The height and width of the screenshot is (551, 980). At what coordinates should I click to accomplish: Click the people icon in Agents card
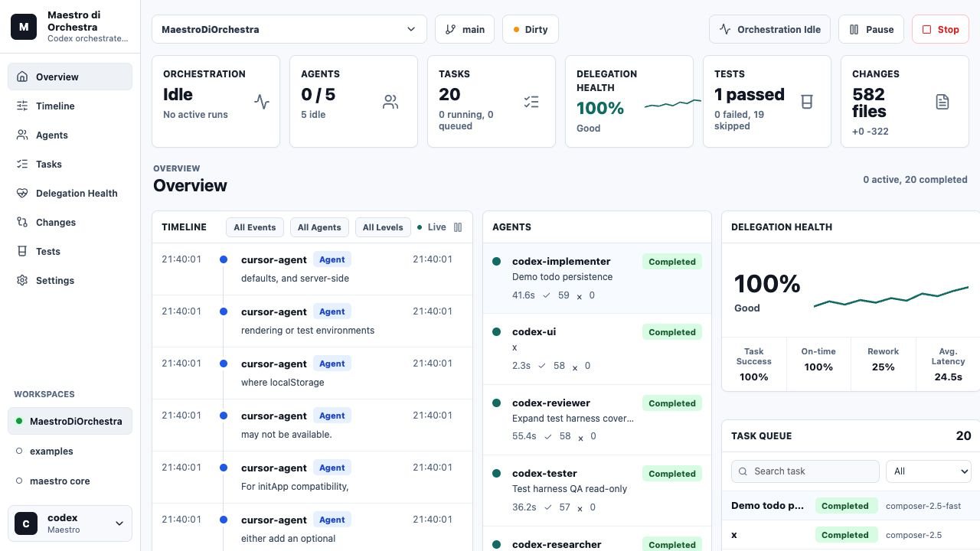tap(390, 102)
